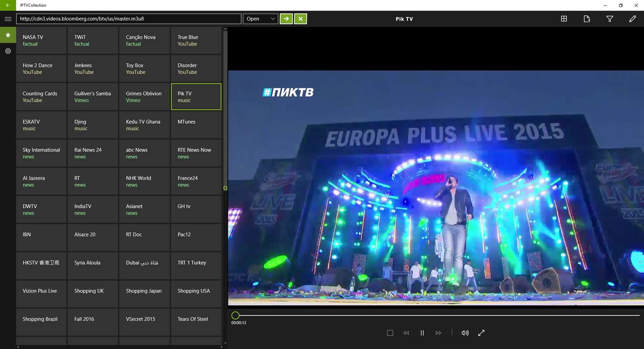
Task: Open the 'Open' dropdown menu
Action: 260,19
